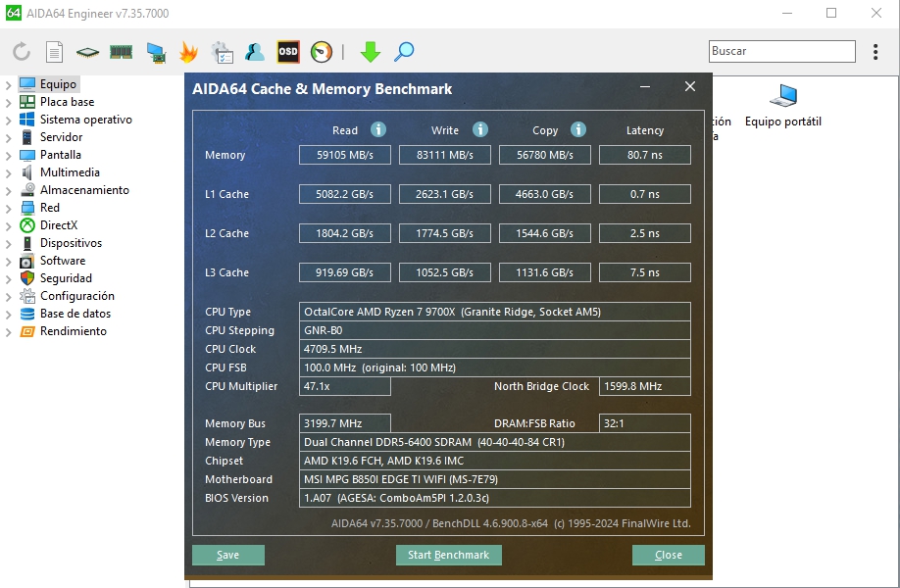Viewport: 900px width, 588px height.
Task: Select Sistema operativo in the tree
Action: [x=86, y=120]
